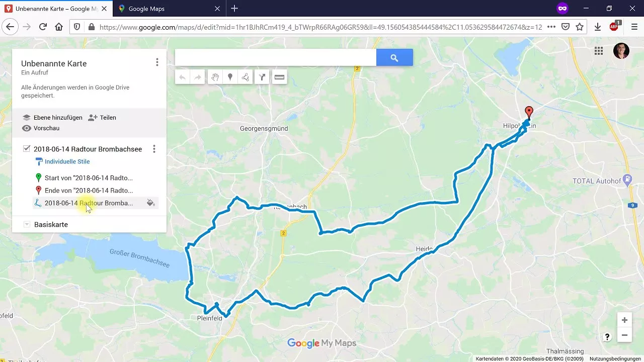
Task: Select the hand pan tool
Action: point(215,76)
